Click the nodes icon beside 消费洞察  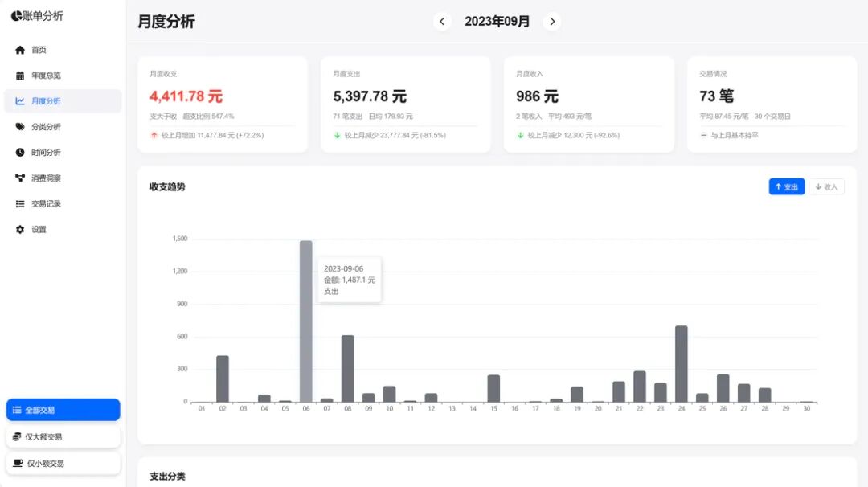20,178
